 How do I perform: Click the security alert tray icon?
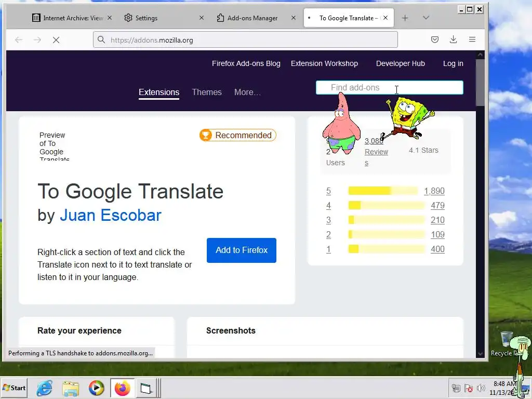point(469,389)
